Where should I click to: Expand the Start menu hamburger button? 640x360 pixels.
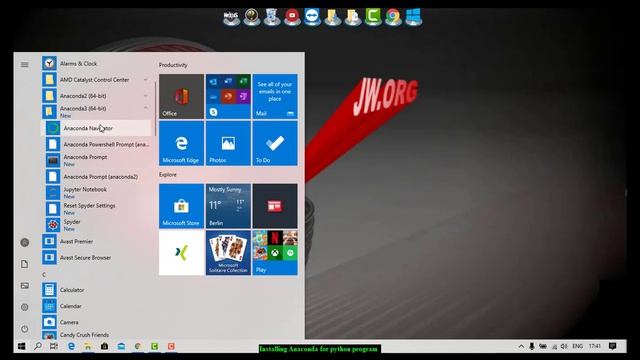pyautogui.click(x=24, y=64)
